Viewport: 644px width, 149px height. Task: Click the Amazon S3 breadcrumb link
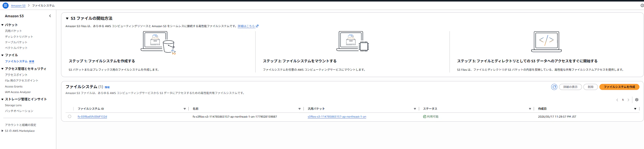tap(18, 6)
